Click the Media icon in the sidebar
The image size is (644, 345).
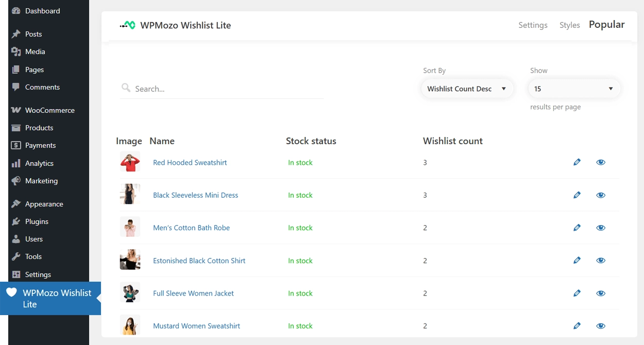click(x=16, y=51)
